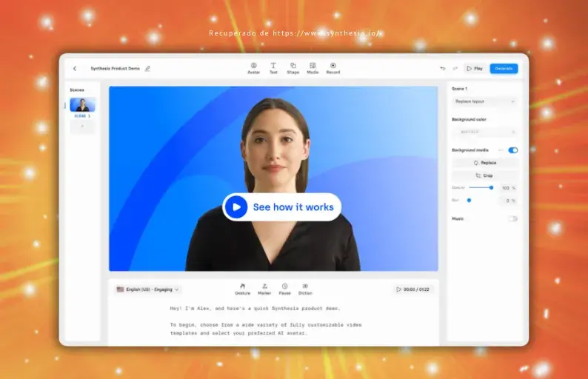Add a Marker to the script
Image resolution: width=588 pixels, height=379 pixels.
[264, 289]
